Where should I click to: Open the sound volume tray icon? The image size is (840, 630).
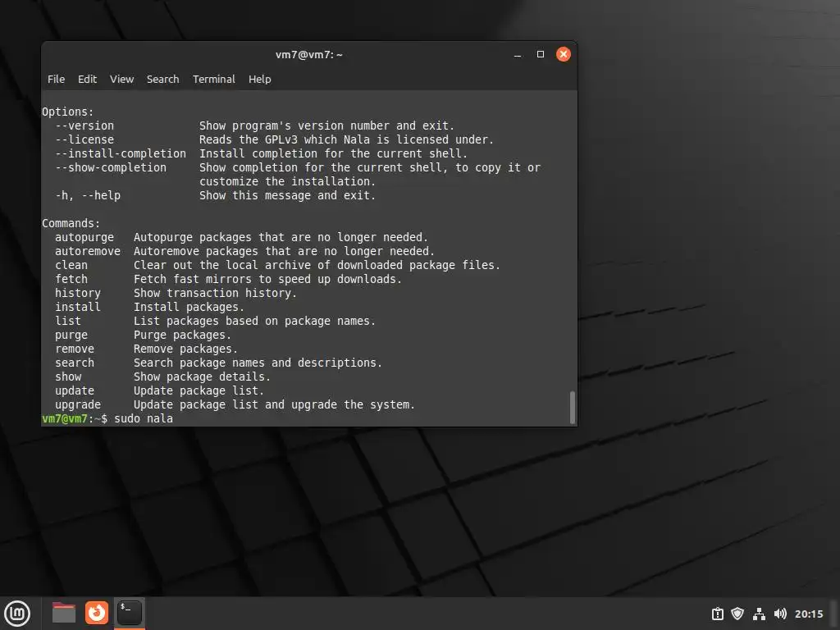(x=780, y=614)
